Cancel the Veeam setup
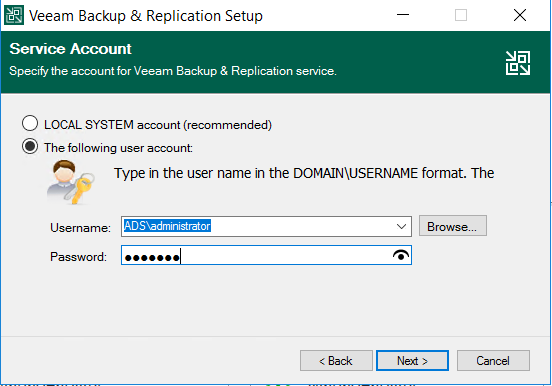This screenshot has width=552, height=386. (x=493, y=361)
